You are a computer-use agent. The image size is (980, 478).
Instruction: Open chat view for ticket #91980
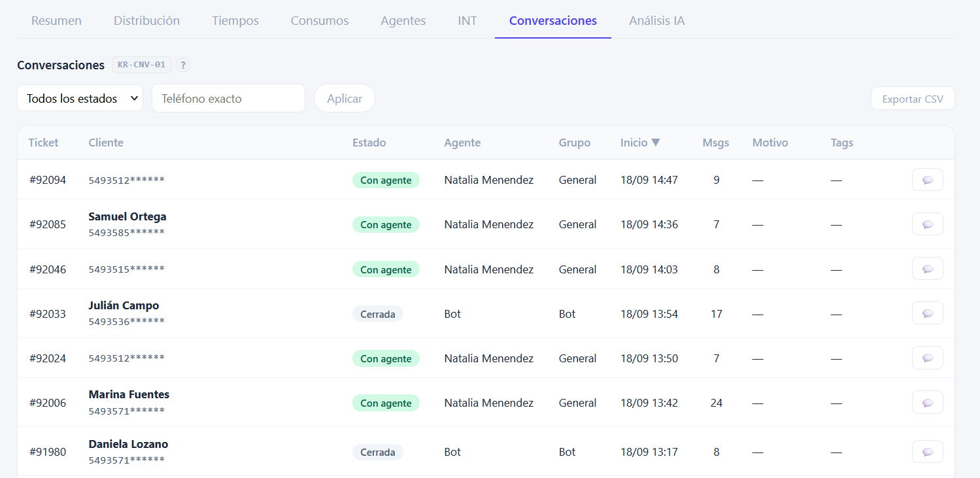[927, 452]
